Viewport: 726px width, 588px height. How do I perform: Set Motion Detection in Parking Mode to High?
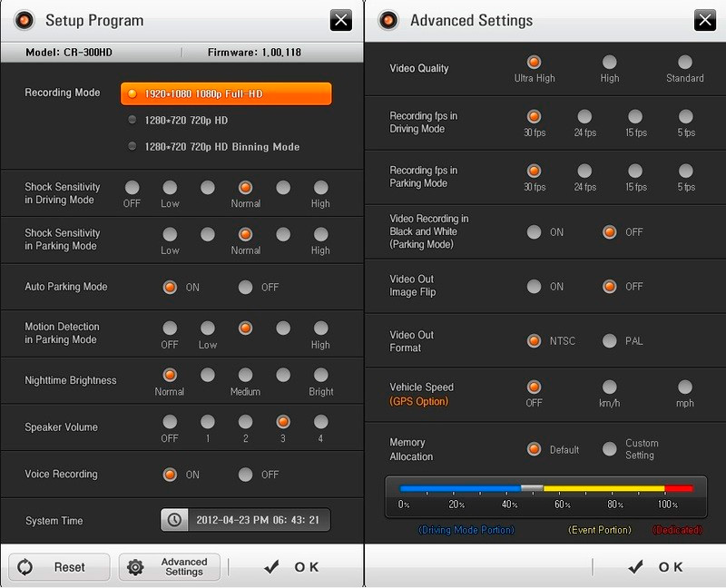[x=321, y=328]
